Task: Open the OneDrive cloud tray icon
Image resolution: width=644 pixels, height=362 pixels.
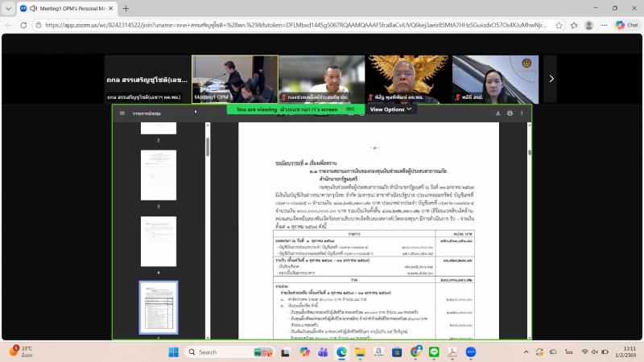Action: click(554, 352)
